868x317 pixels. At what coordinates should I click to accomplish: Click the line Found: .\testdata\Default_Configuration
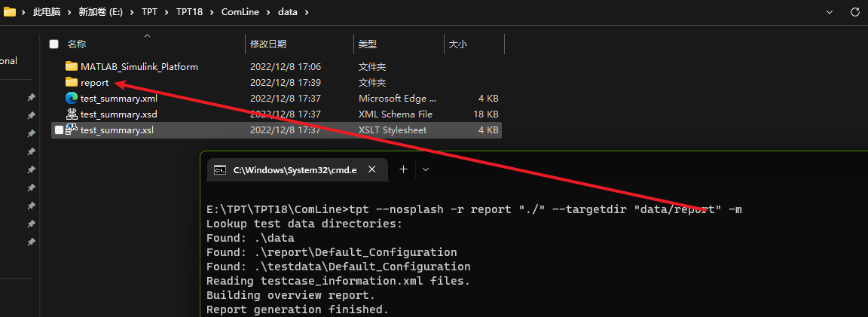click(x=338, y=266)
